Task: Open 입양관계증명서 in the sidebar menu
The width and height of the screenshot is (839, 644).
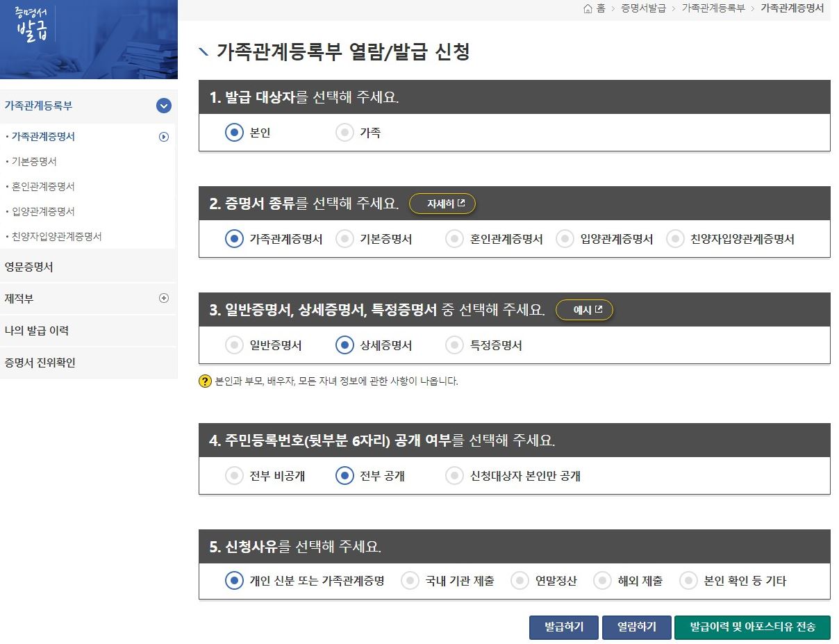Action: click(43, 212)
